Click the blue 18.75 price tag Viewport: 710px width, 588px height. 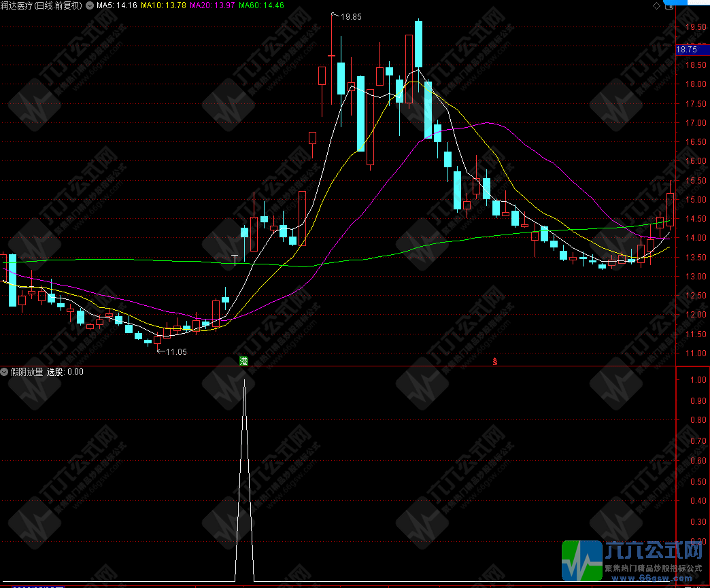[687, 50]
